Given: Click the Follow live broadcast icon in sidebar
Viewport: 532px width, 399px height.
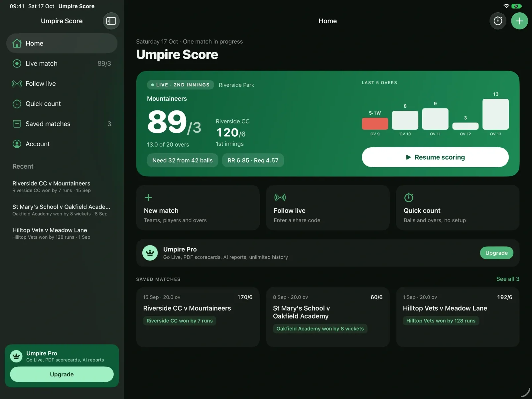Looking at the screenshot, I should 17,84.
